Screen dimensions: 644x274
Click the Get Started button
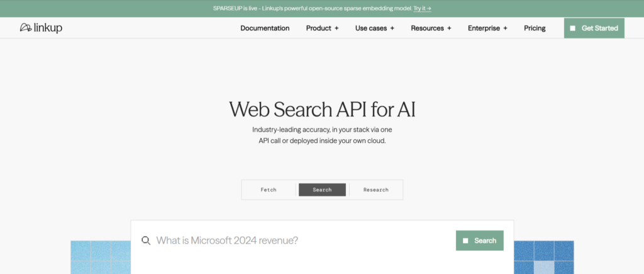(594, 28)
